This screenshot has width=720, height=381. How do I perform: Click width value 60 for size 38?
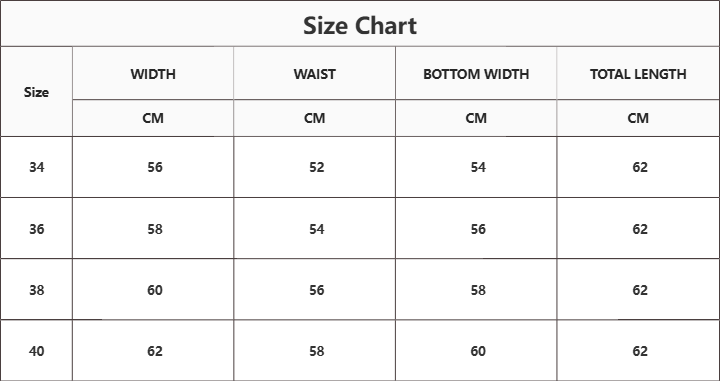[155, 290]
